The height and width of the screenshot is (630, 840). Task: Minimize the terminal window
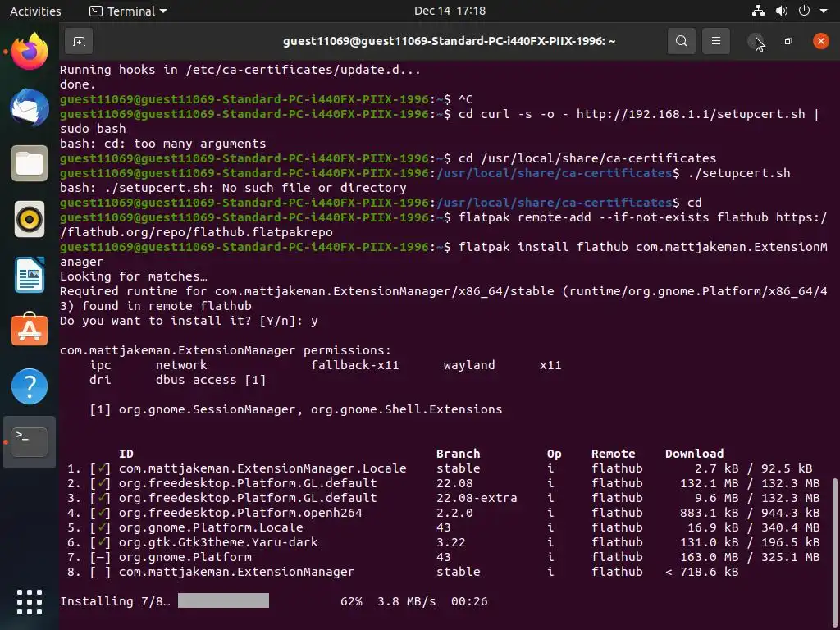click(756, 41)
